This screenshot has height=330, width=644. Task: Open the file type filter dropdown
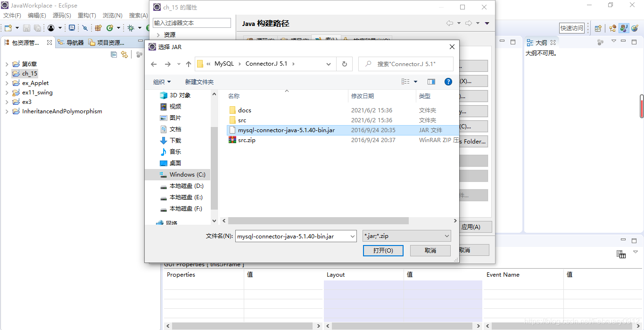coord(447,236)
